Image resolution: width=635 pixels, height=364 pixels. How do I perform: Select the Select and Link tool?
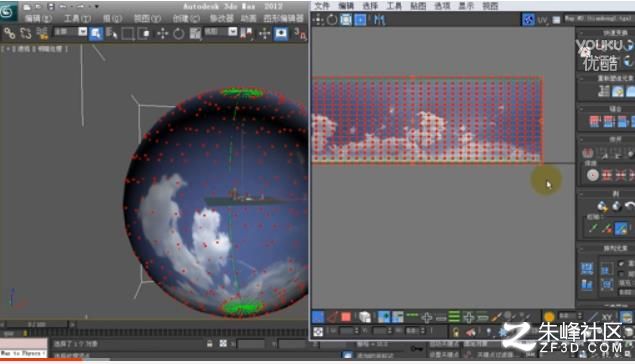[9, 33]
